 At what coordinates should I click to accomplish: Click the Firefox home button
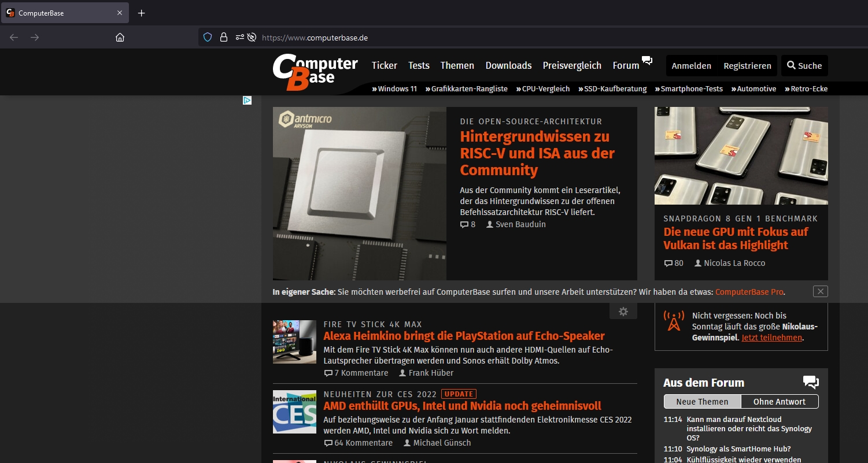(x=120, y=38)
